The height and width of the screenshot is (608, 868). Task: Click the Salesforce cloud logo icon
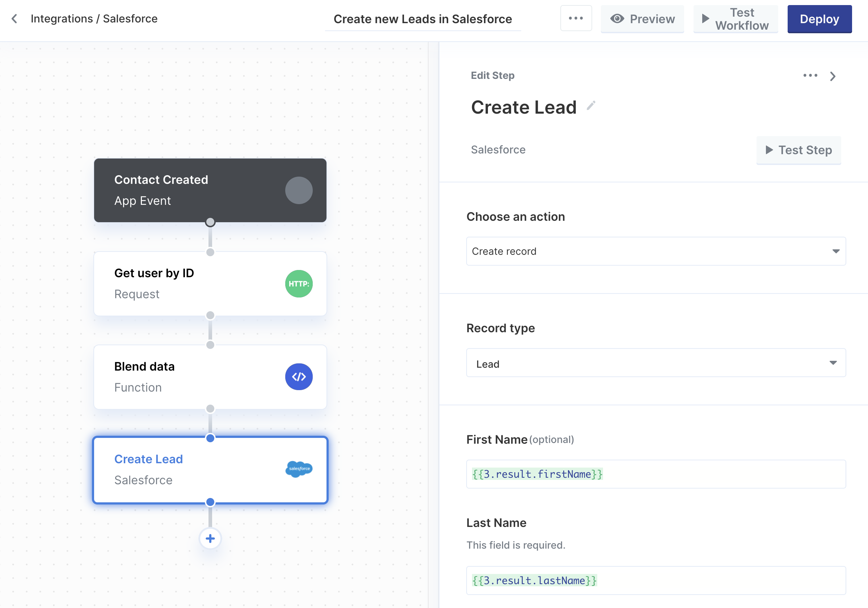[x=299, y=469]
